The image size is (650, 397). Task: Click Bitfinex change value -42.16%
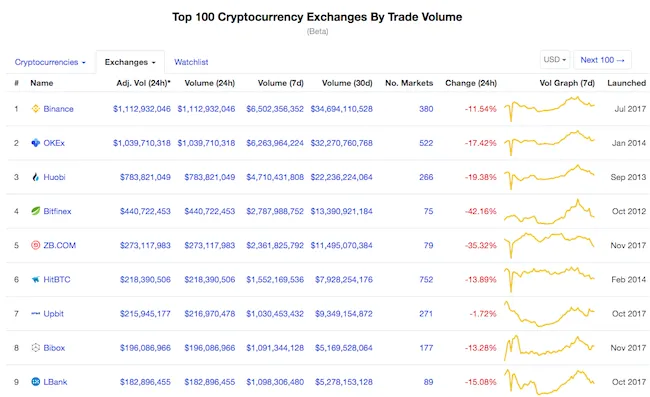pyautogui.click(x=480, y=211)
